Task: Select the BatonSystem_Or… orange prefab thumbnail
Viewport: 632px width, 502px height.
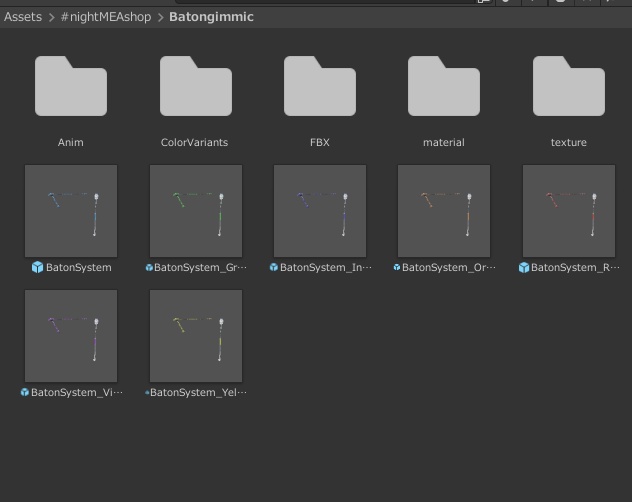Action: (x=444, y=211)
